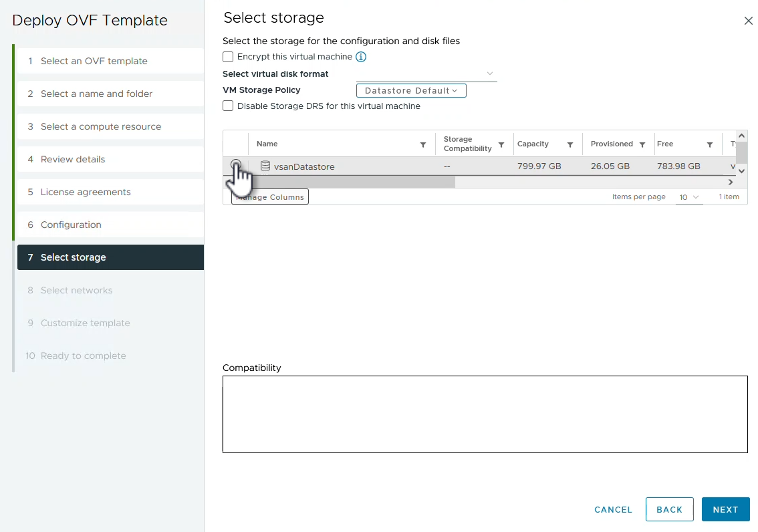Go to Select an OVF template step

click(94, 61)
